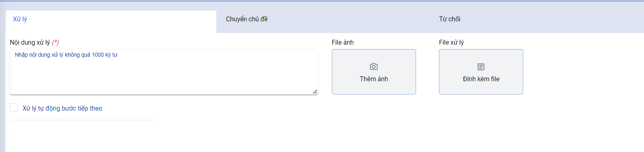Enable Xử lý tự động bước tiếp theo checkbox
Screen dimensions: 644x152
coord(14,108)
